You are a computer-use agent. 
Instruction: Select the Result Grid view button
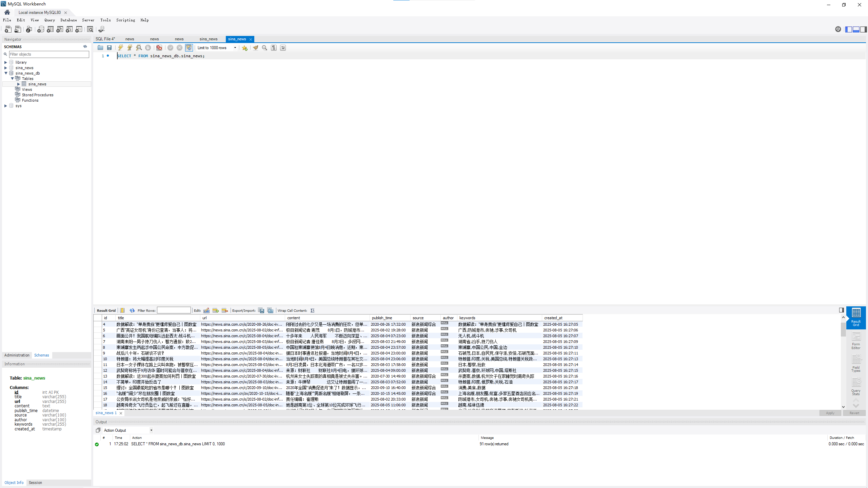[856, 318]
